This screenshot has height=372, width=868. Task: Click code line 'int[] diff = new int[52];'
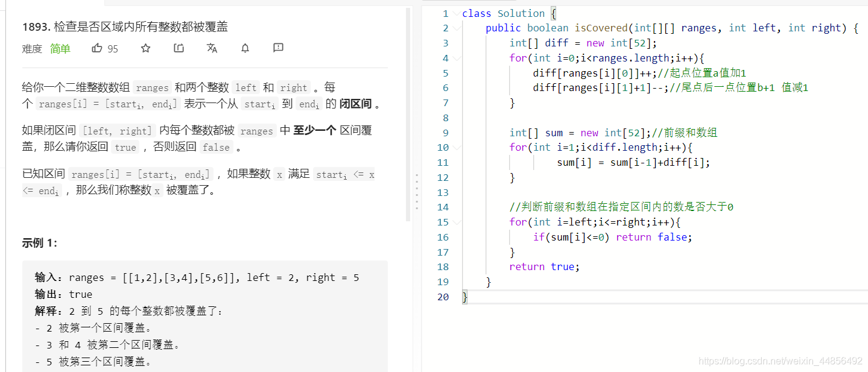(583, 43)
